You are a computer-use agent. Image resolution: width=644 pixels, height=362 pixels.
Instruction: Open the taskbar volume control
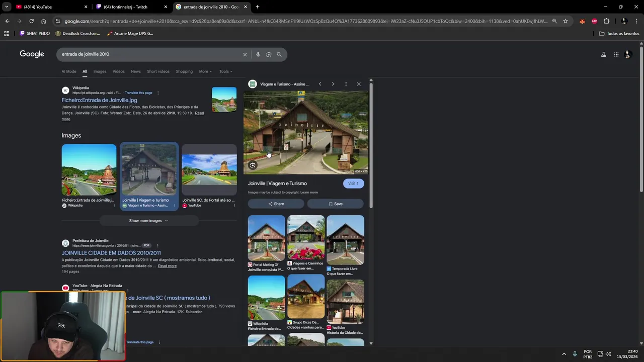(608, 354)
